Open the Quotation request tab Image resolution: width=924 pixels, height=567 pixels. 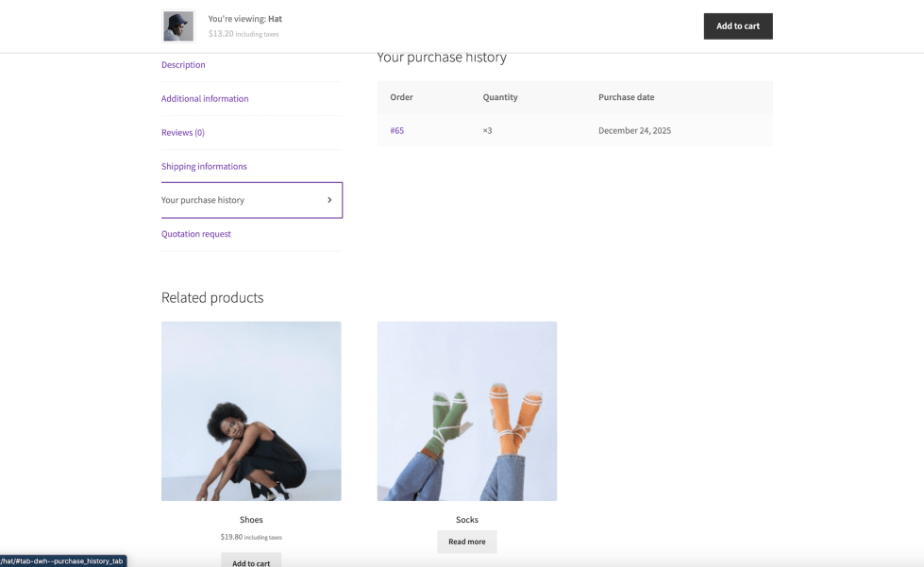196,234
